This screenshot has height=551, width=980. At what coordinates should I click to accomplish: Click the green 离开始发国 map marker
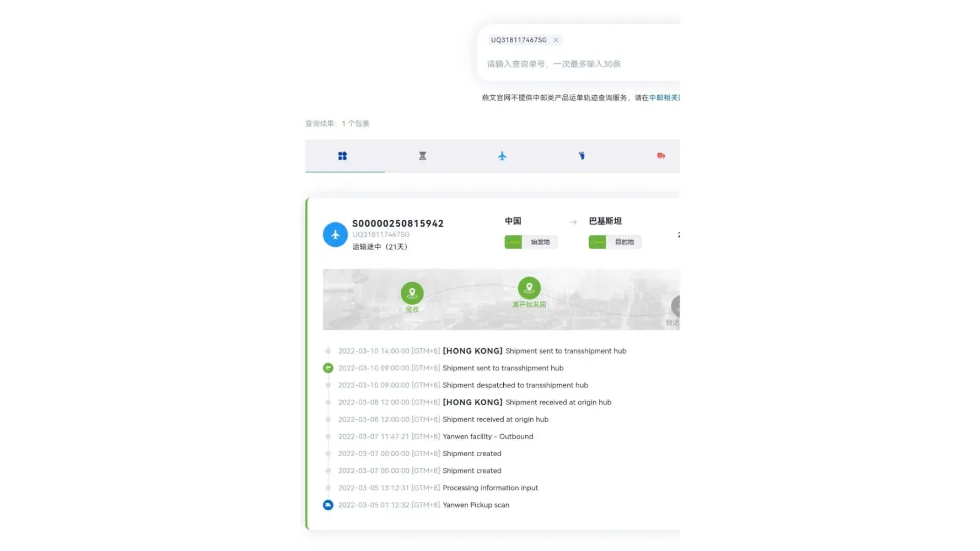529,288
